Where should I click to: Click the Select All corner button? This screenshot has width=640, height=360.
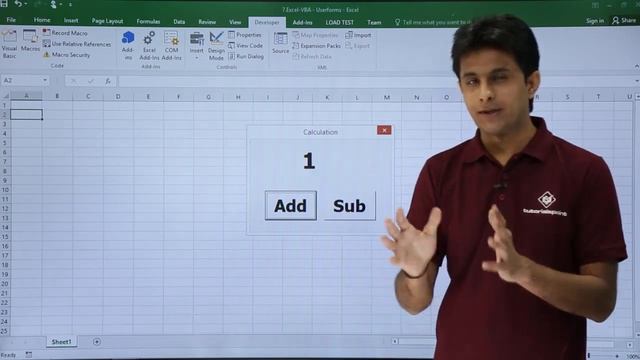click(5, 96)
